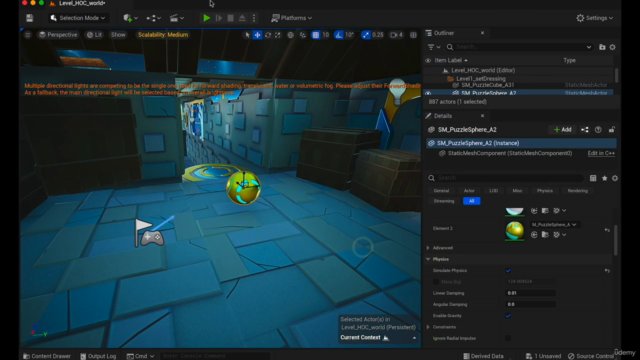This screenshot has height=360, width=640.
Task: Open the Blueprints toolbar dropdown
Action: point(153,18)
